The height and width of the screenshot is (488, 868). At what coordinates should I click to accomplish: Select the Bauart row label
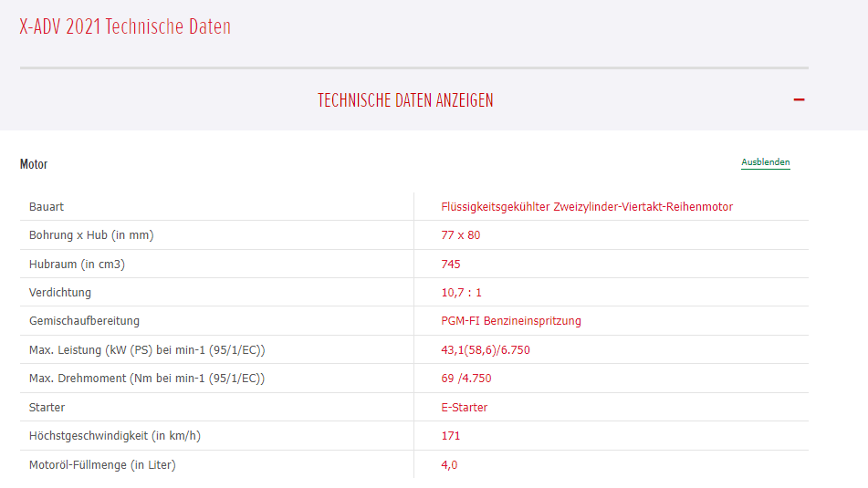click(x=47, y=207)
